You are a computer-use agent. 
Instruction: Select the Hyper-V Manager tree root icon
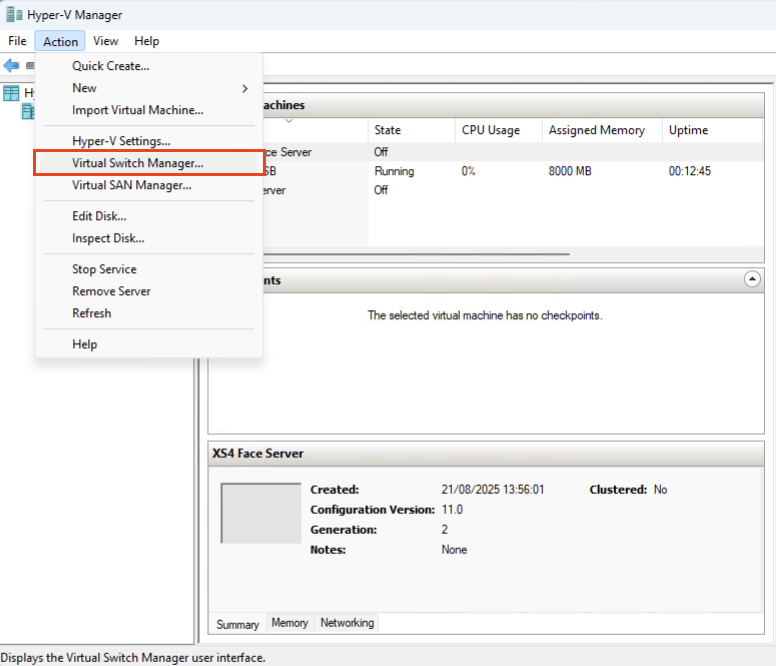[x=11, y=93]
